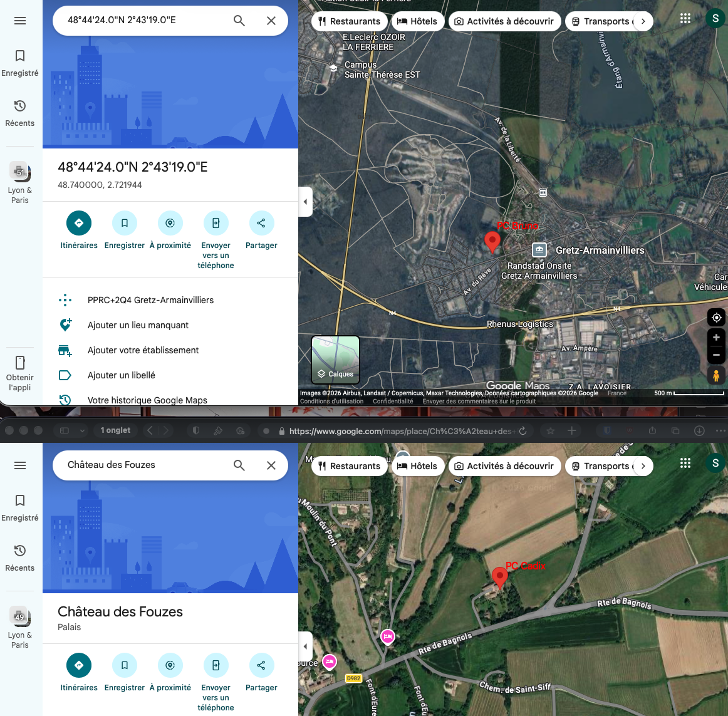
Task: Click Campus Sainte-Thérèse EST school icon
Action: (333, 68)
